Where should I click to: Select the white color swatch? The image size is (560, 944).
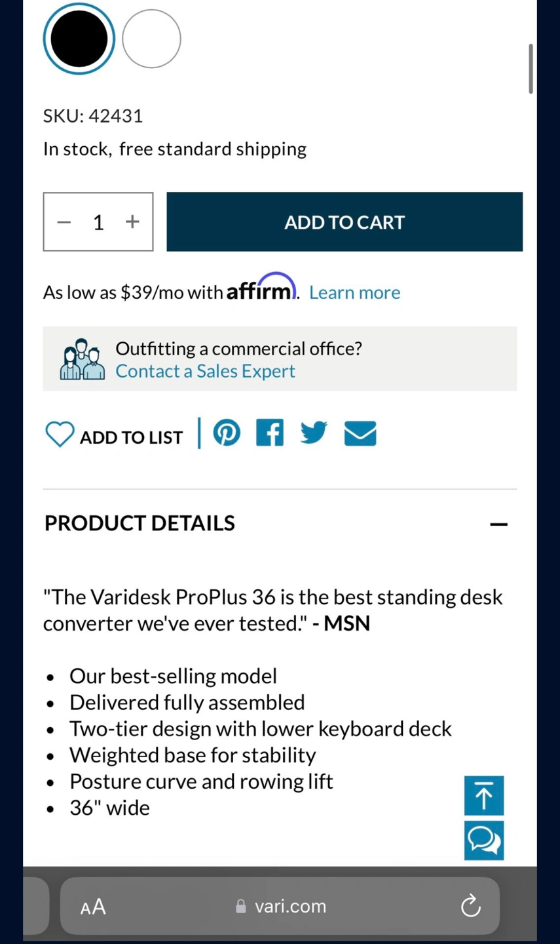(x=151, y=39)
